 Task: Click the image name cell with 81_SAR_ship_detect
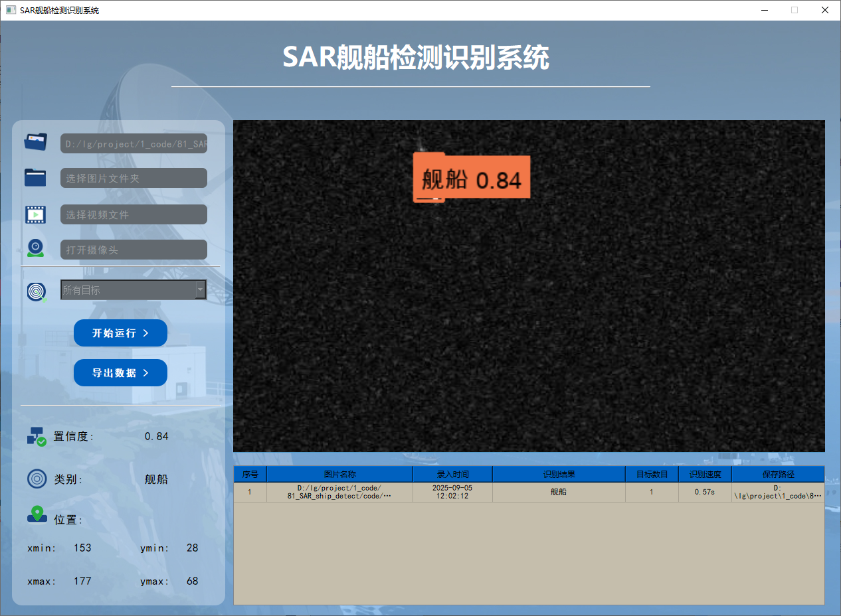point(340,492)
